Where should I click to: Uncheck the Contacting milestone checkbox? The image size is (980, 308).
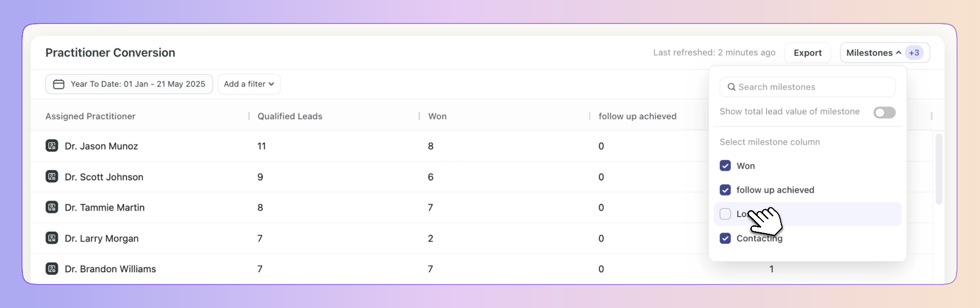725,238
